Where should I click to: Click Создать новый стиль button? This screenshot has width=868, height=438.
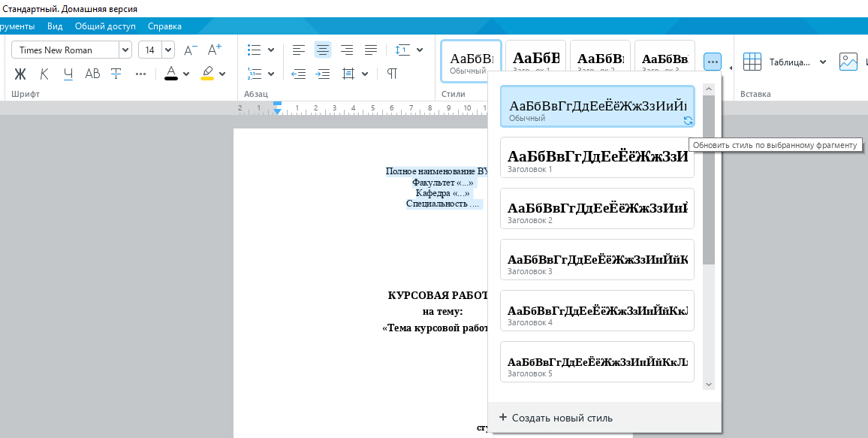pyautogui.click(x=556, y=418)
